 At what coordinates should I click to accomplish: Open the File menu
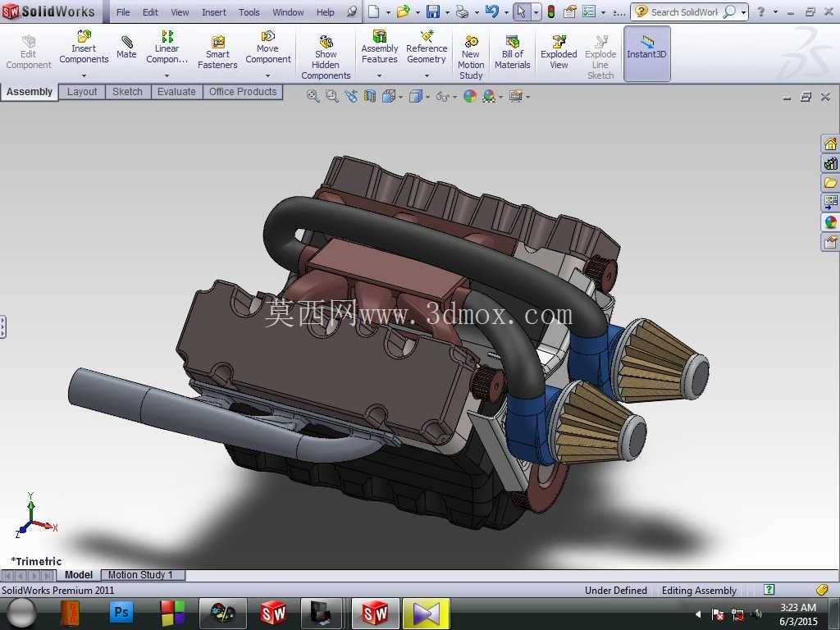coord(123,11)
